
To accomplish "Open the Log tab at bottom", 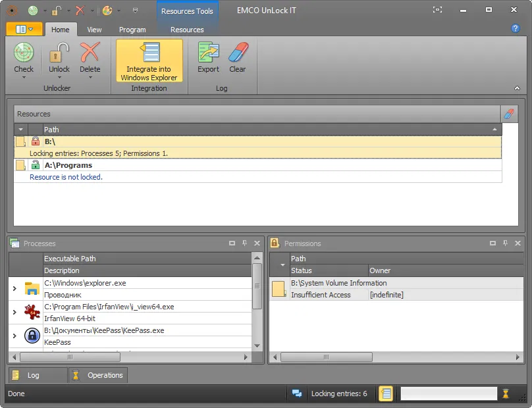I will 33,375.
